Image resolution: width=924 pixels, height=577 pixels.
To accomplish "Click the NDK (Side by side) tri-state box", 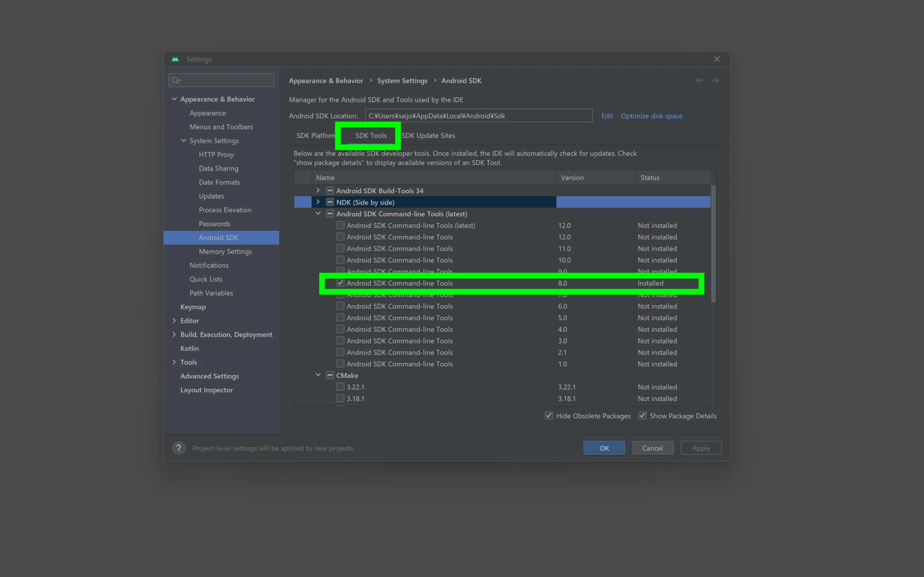I will (x=330, y=202).
